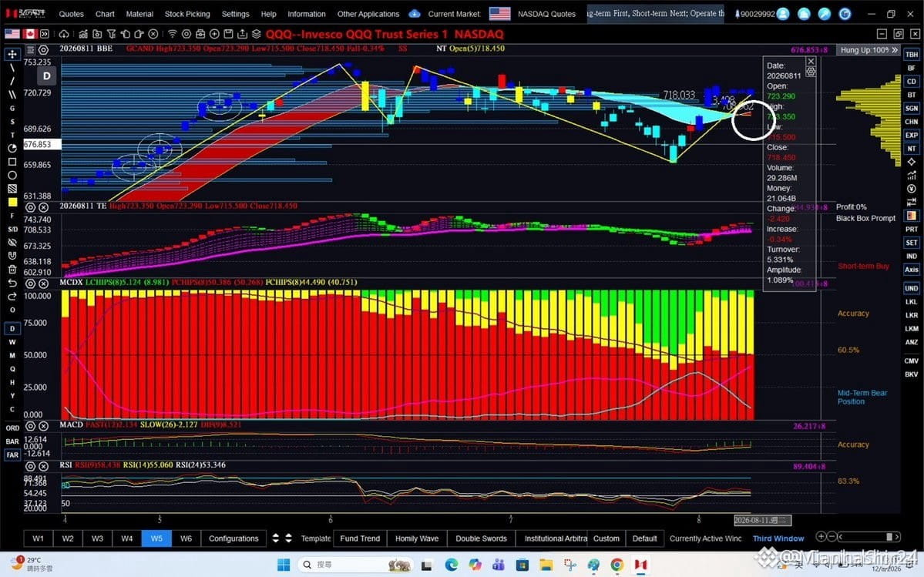Open the Windows search box
Screen dimensions: 924x577
click(357, 565)
